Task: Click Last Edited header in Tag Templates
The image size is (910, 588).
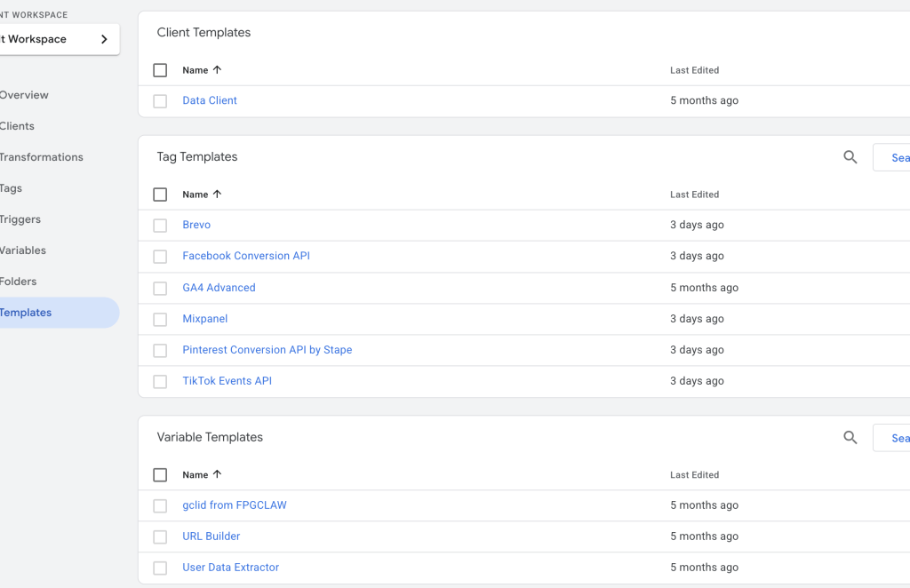Action: coord(694,195)
